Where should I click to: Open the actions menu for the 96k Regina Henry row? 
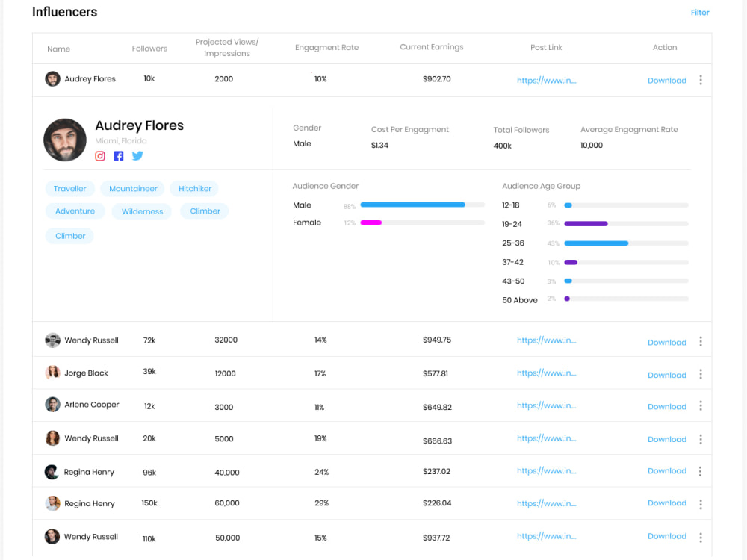pos(701,471)
